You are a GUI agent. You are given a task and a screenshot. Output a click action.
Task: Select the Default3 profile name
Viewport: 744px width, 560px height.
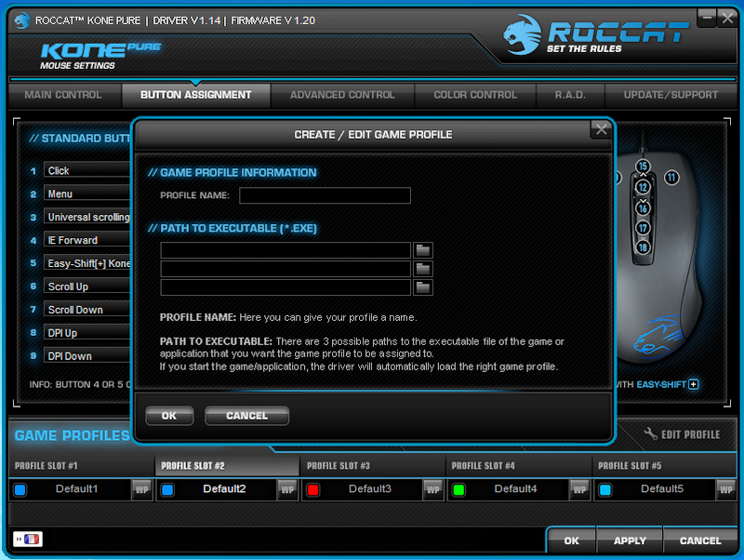point(370,488)
